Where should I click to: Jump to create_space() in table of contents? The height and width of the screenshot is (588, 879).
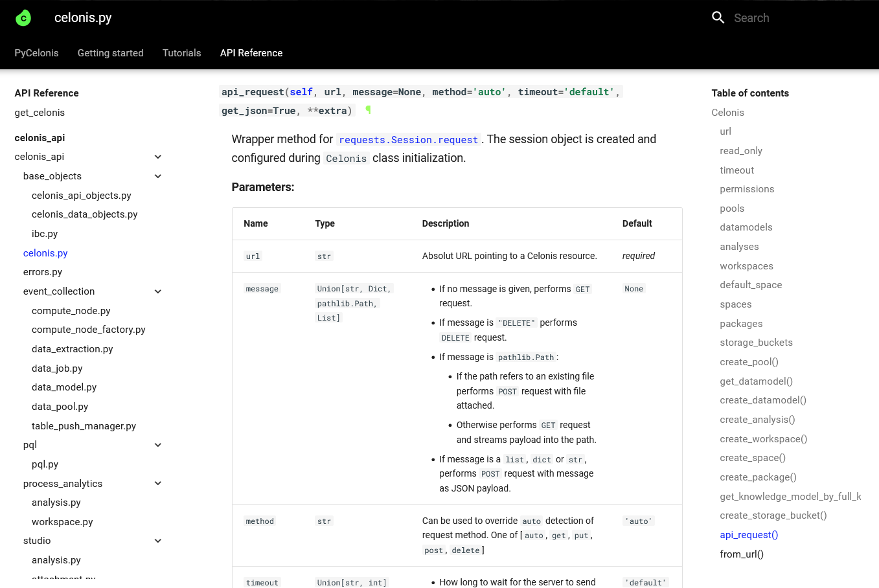point(753,458)
